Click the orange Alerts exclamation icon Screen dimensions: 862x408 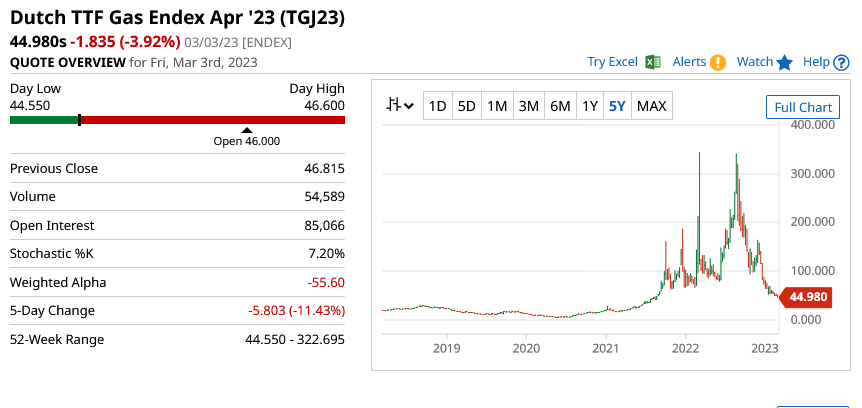[x=718, y=62]
